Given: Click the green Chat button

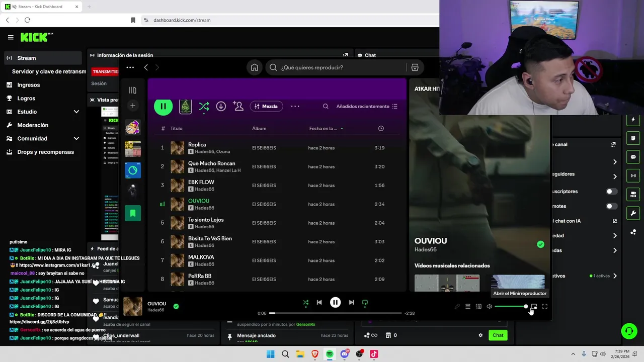Looking at the screenshot, I should pos(498,335).
